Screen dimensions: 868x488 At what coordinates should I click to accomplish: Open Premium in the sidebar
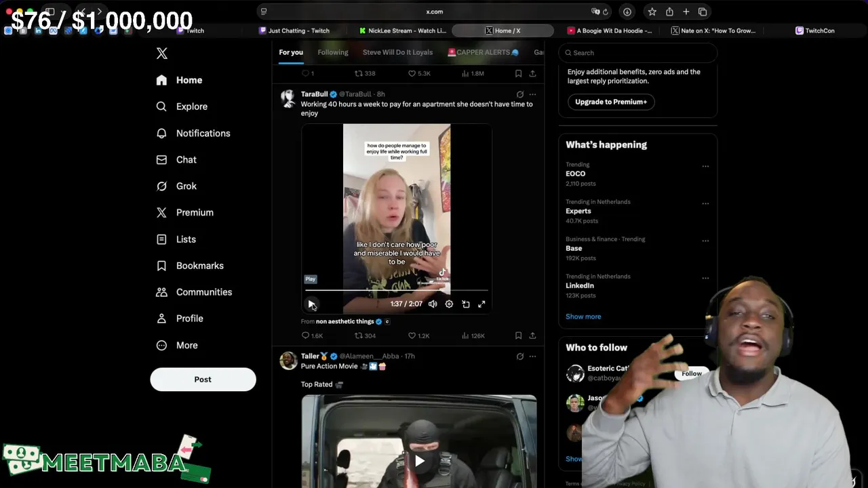tap(184, 213)
